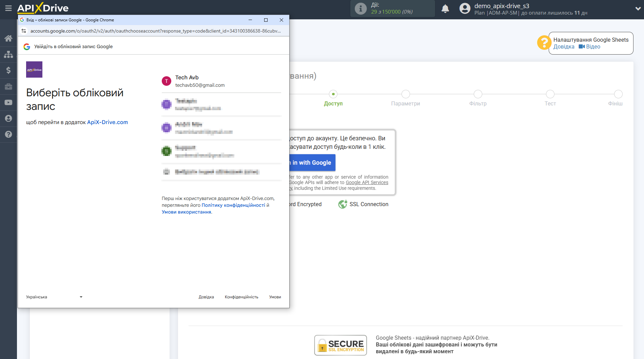Open the help question icon in sidebar

click(x=8, y=134)
